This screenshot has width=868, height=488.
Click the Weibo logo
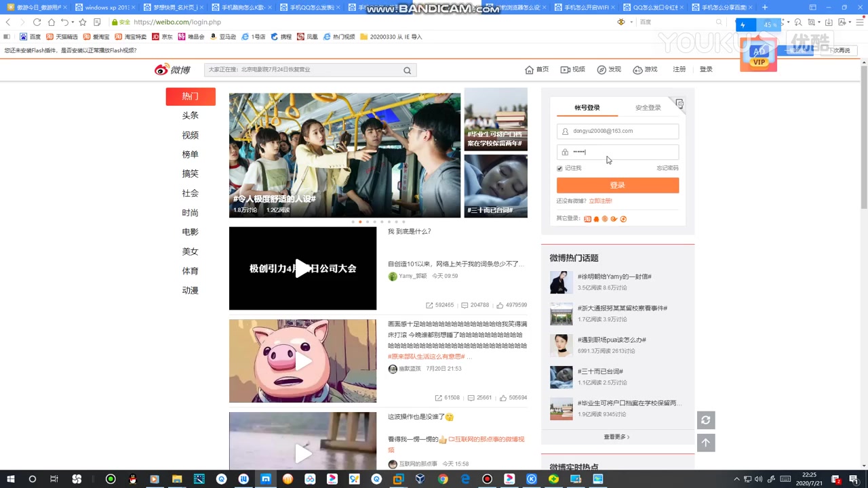tap(172, 69)
